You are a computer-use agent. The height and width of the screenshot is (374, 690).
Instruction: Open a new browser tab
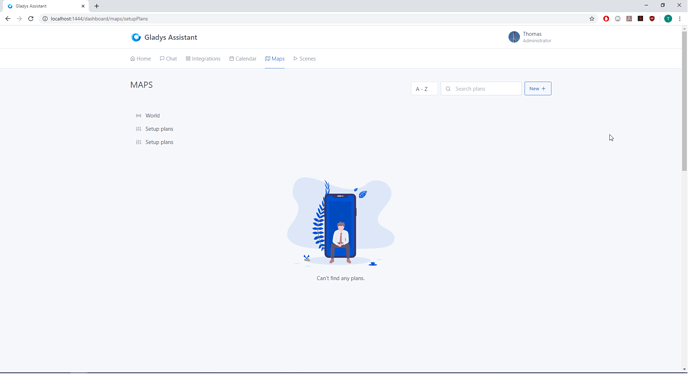(x=96, y=6)
